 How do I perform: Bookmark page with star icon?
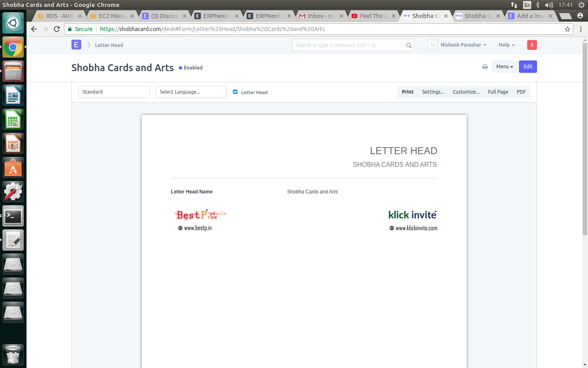tap(568, 29)
